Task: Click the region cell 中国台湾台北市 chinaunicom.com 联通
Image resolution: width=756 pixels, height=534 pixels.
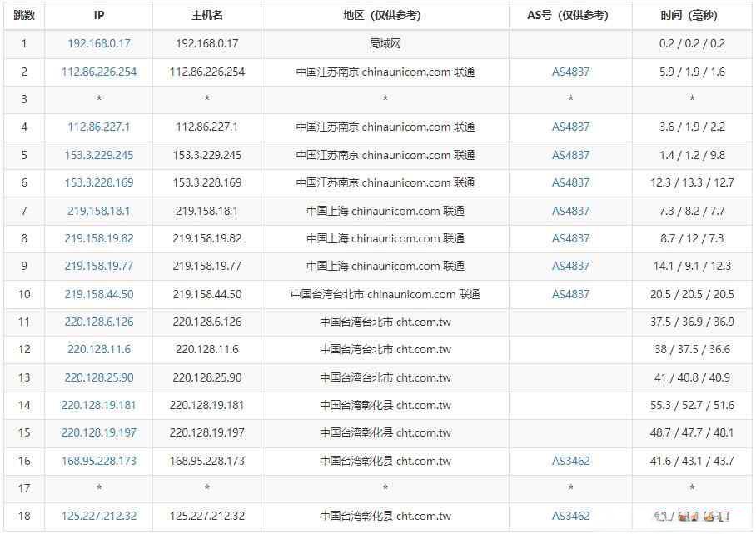Action: (385, 294)
